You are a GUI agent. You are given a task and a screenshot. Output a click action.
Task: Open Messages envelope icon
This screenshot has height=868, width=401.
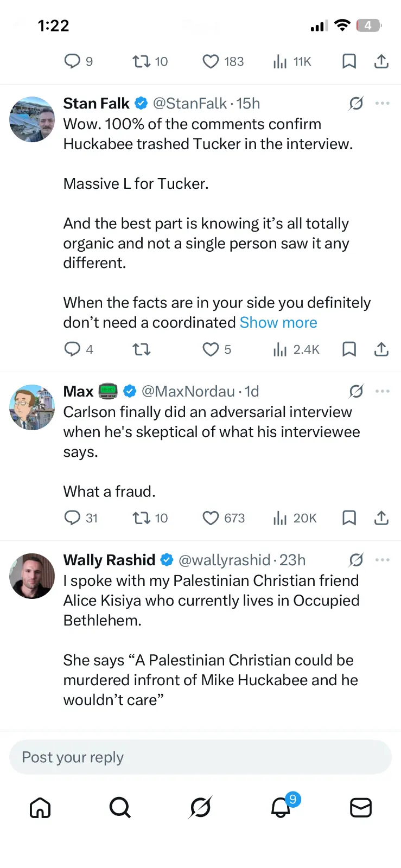point(361,808)
